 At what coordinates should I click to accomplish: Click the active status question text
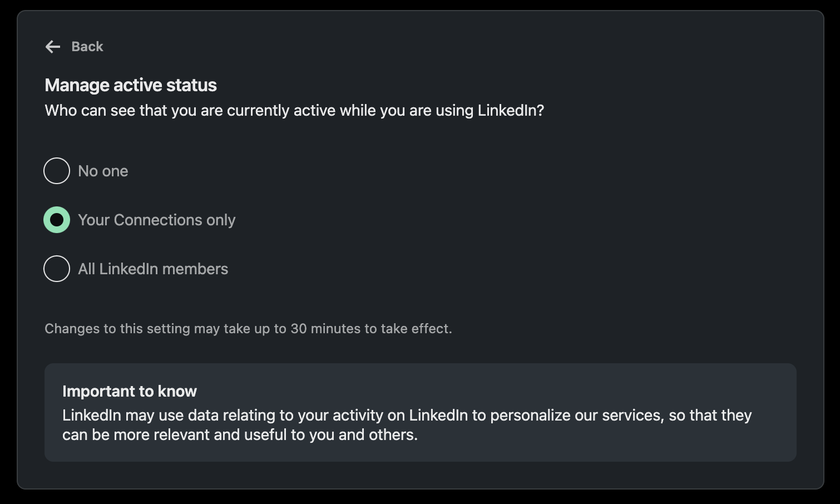tap(295, 110)
